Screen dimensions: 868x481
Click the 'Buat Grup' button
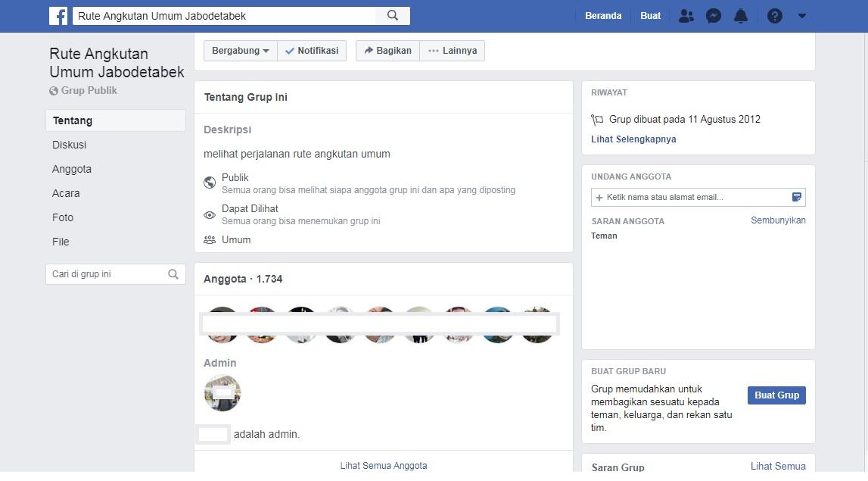[x=776, y=395]
